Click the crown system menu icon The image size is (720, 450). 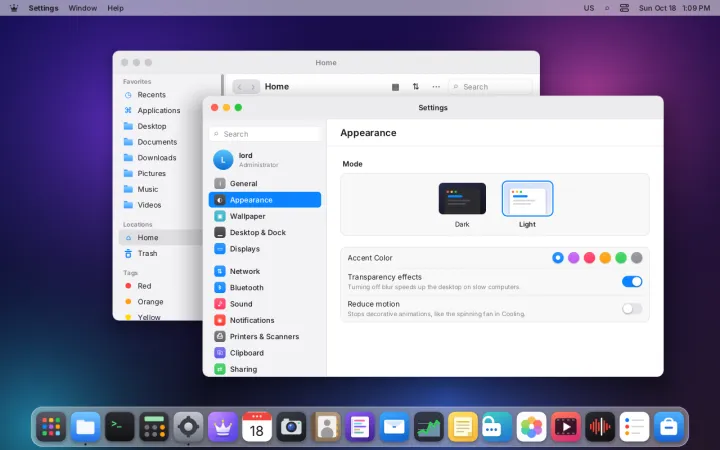14,8
